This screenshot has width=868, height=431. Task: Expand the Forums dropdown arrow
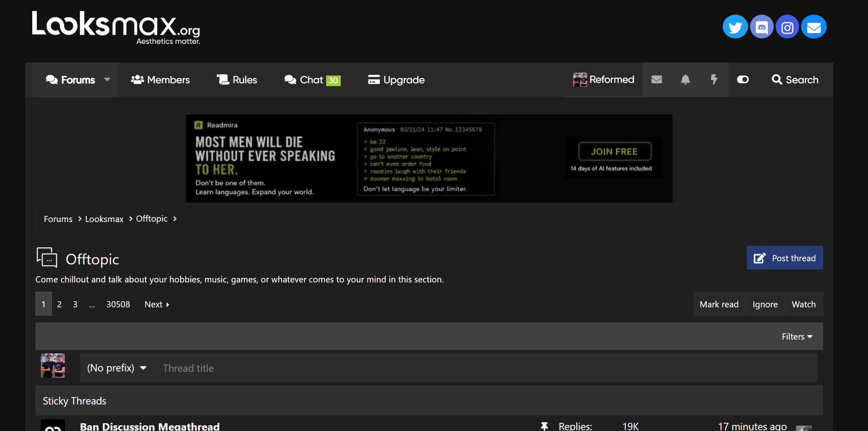tap(107, 80)
